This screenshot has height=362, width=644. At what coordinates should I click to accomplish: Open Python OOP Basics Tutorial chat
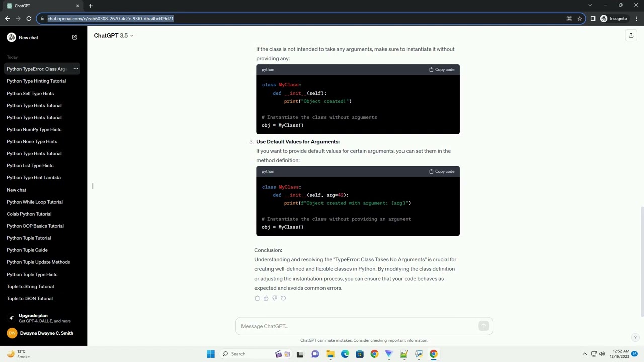point(35,226)
